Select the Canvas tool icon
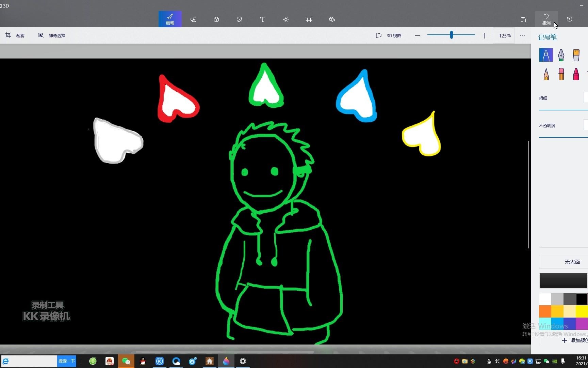The height and width of the screenshot is (368, 588). coord(309,19)
